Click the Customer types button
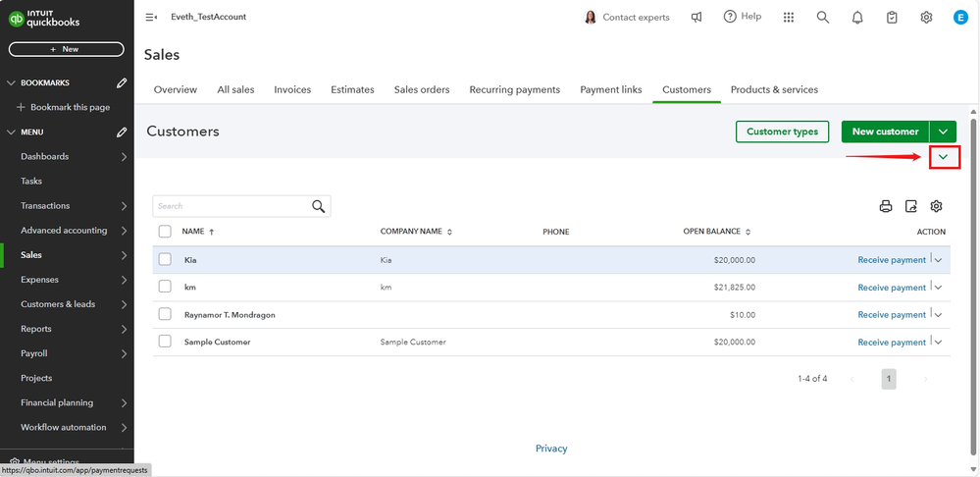 (782, 132)
